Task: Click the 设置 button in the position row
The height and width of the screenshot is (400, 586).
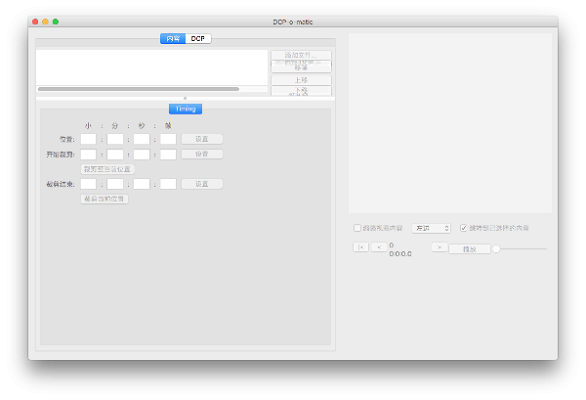Action: [202, 139]
